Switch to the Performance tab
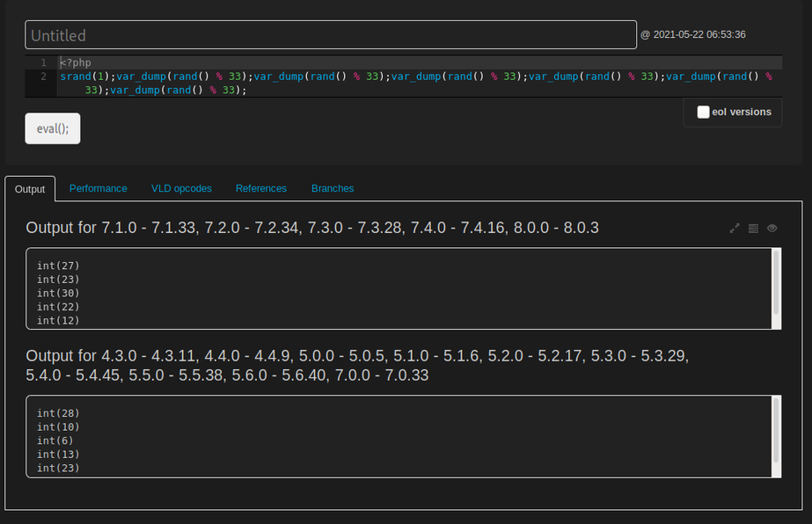The height and width of the screenshot is (524, 812). coord(98,188)
